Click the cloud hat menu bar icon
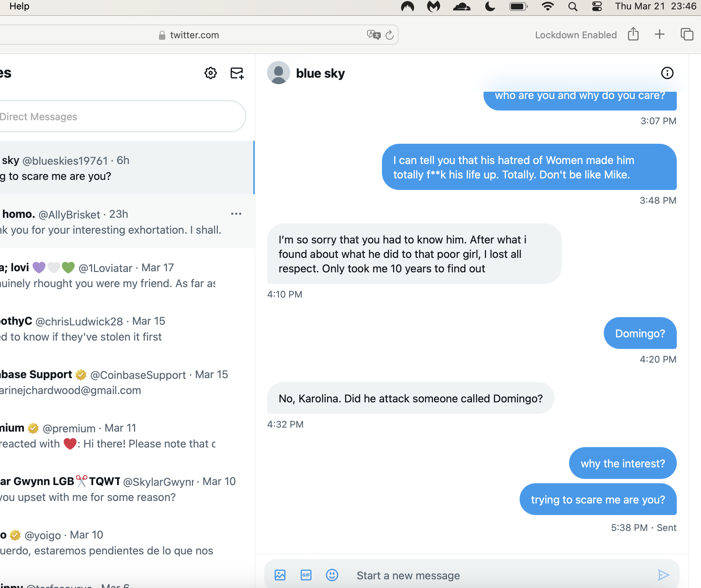The image size is (701, 588). [x=461, y=7]
